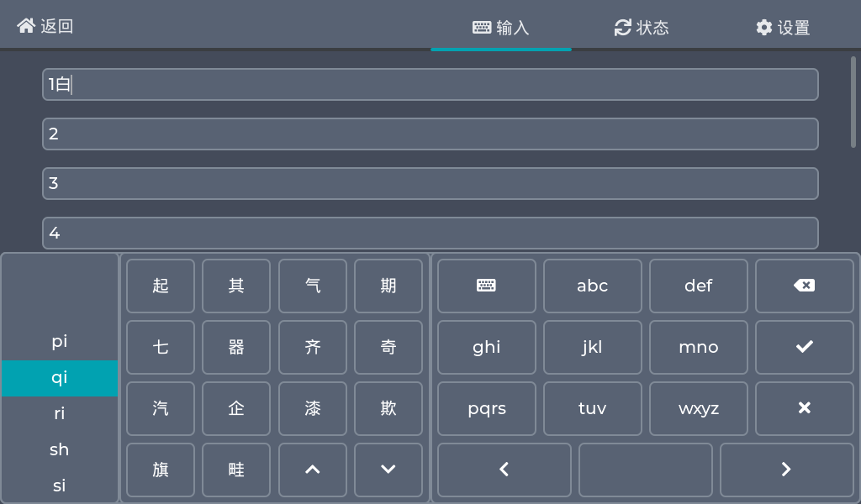This screenshot has height=504, width=861.
Task: Select highlighted pinyin qi
Action: tap(60, 378)
